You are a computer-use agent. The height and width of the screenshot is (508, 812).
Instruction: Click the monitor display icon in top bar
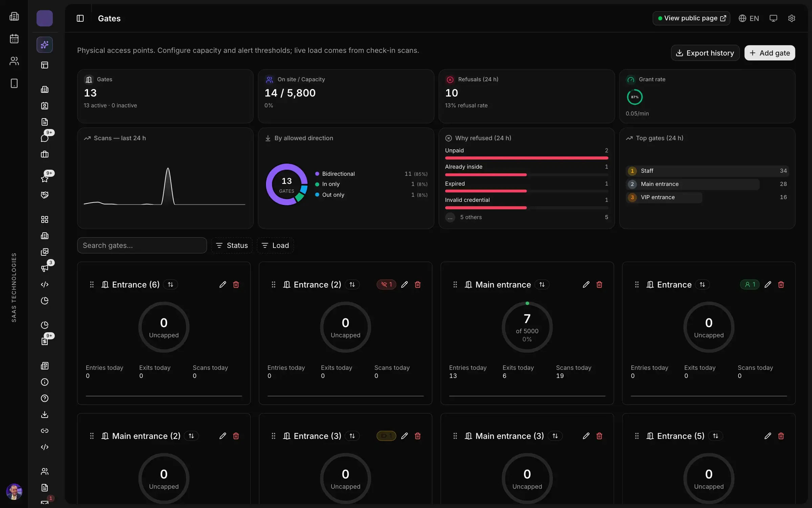click(x=773, y=18)
